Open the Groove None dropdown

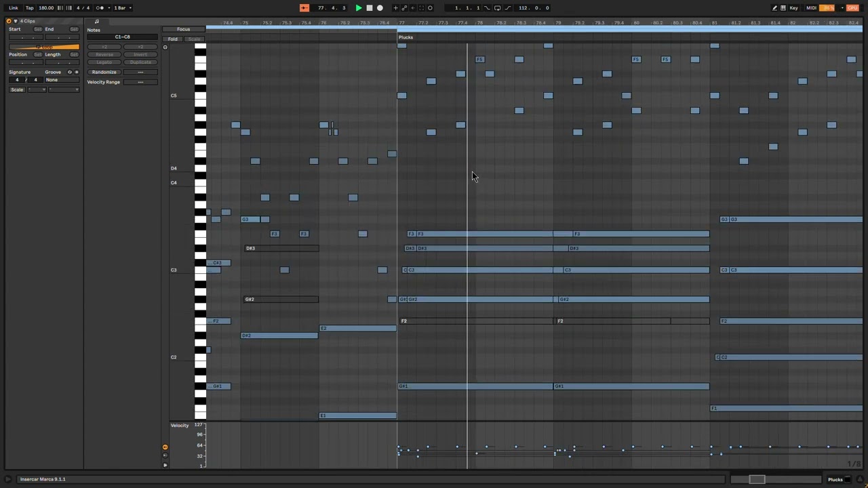62,80
